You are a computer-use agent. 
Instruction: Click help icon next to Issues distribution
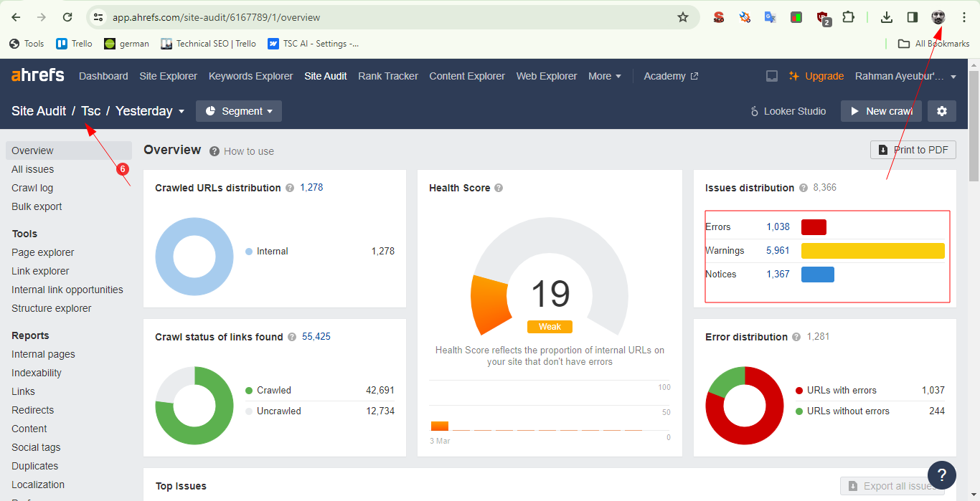[804, 188]
